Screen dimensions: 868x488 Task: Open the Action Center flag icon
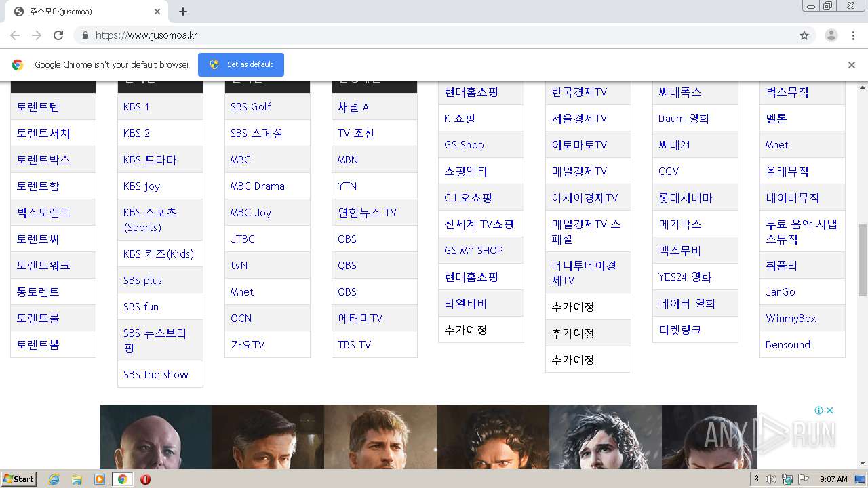point(804,479)
